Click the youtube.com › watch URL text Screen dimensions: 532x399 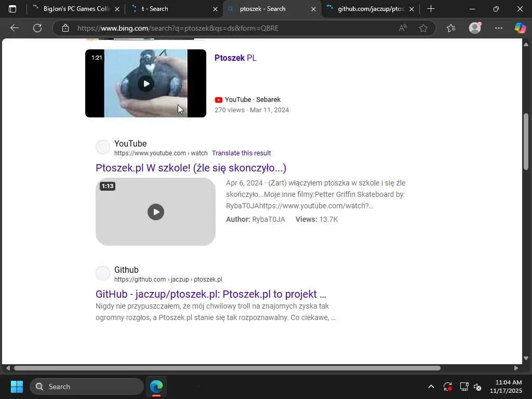[161, 153]
